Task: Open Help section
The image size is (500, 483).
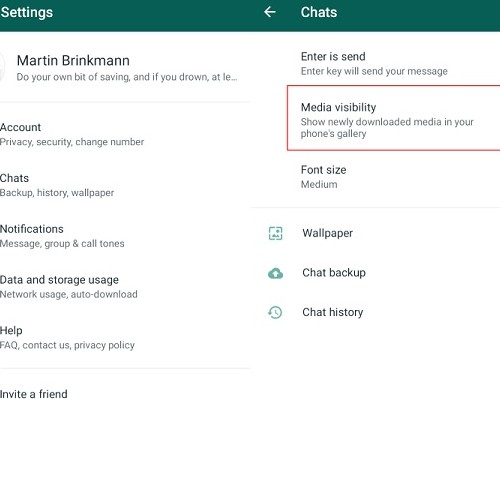Action: [125, 338]
